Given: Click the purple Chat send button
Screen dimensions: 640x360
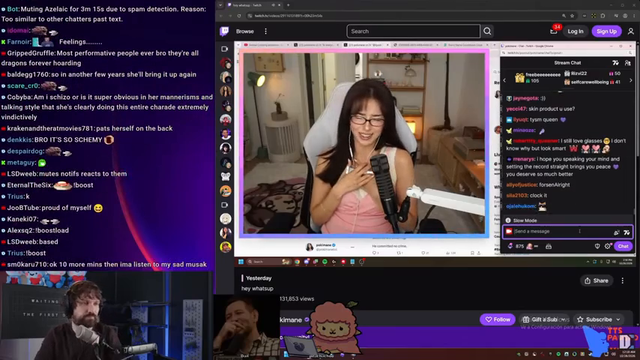Looking at the screenshot, I should [623, 246].
